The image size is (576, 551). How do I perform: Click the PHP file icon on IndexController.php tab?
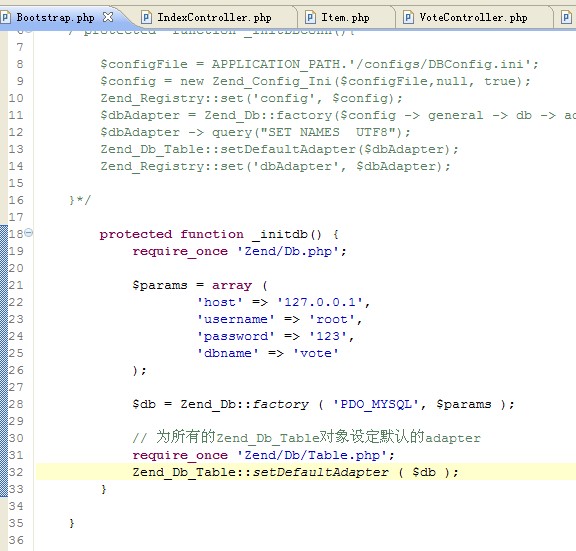click(147, 17)
